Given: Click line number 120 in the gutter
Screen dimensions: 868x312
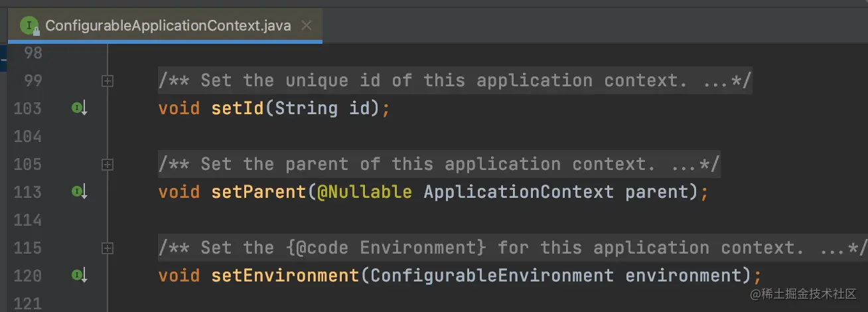Looking at the screenshot, I should coord(27,275).
